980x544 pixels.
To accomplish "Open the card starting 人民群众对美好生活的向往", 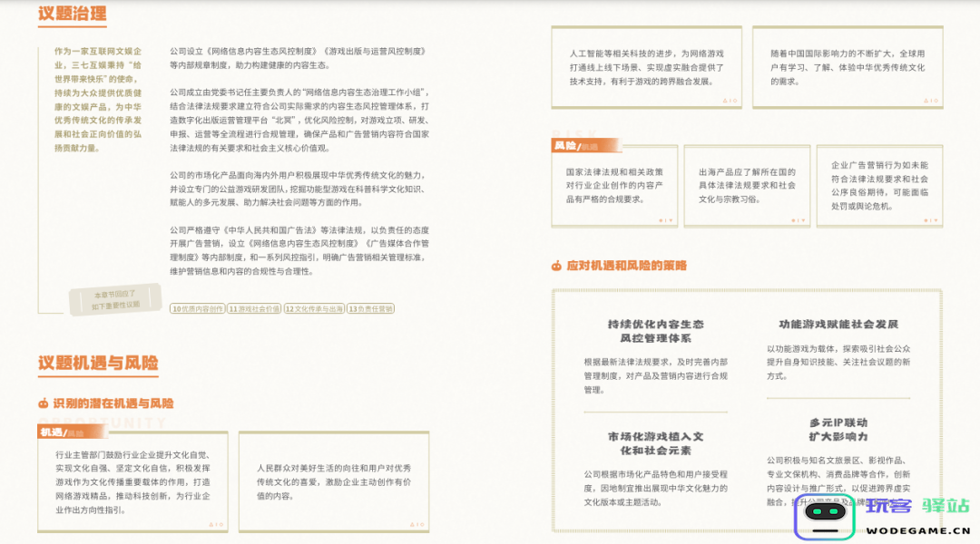I will 334,482.
